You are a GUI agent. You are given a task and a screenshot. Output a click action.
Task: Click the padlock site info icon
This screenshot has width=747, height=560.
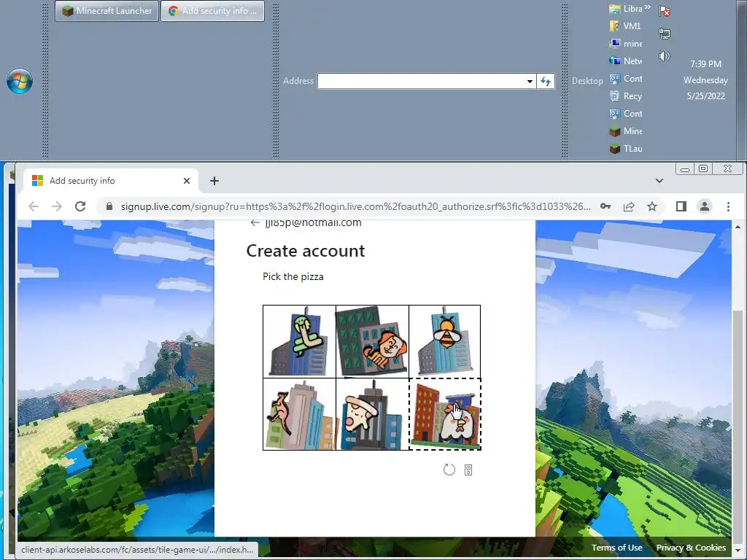click(109, 206)
